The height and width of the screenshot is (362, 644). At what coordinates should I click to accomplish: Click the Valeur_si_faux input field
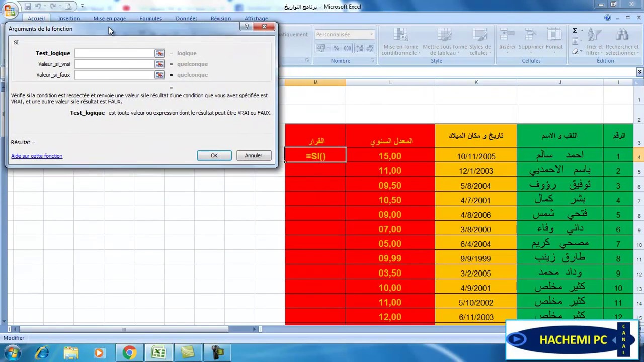[x=115, y=75]
